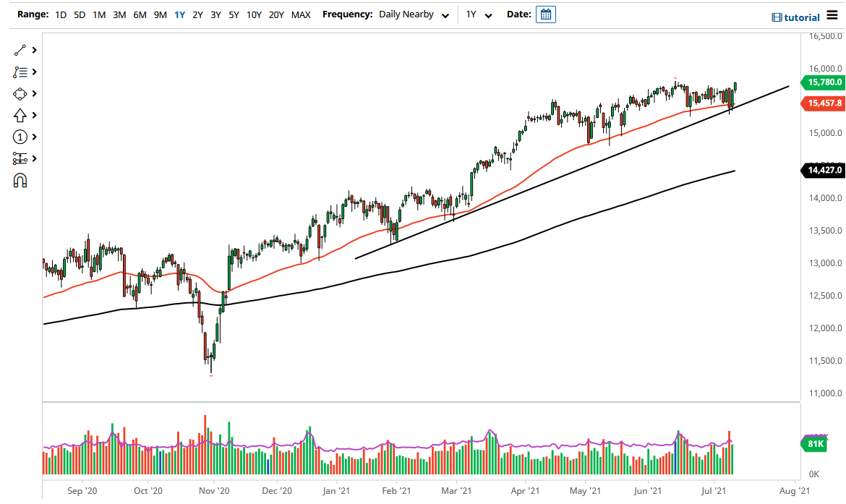Open the Daily Nearby frequency dropdown
Screen dimensions: 846x504
[x=414, y=14]
